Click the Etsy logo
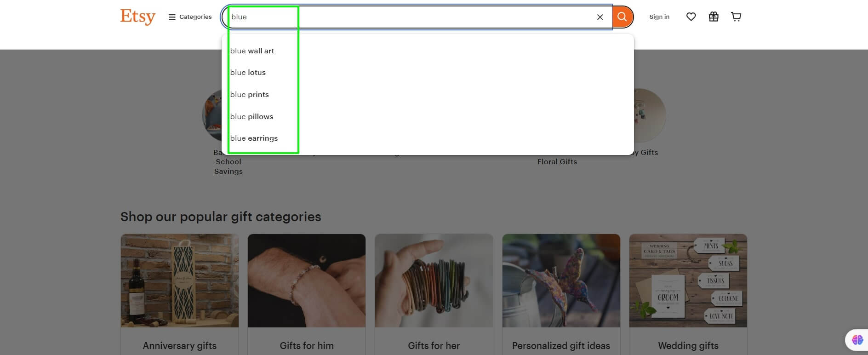 click(137, 17)
